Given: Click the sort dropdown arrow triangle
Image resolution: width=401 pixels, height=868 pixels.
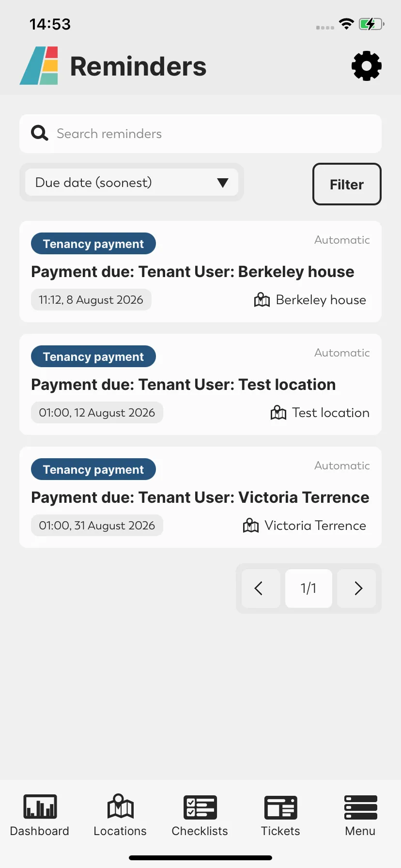Looking at the screenshot, I should pos(223,183).
